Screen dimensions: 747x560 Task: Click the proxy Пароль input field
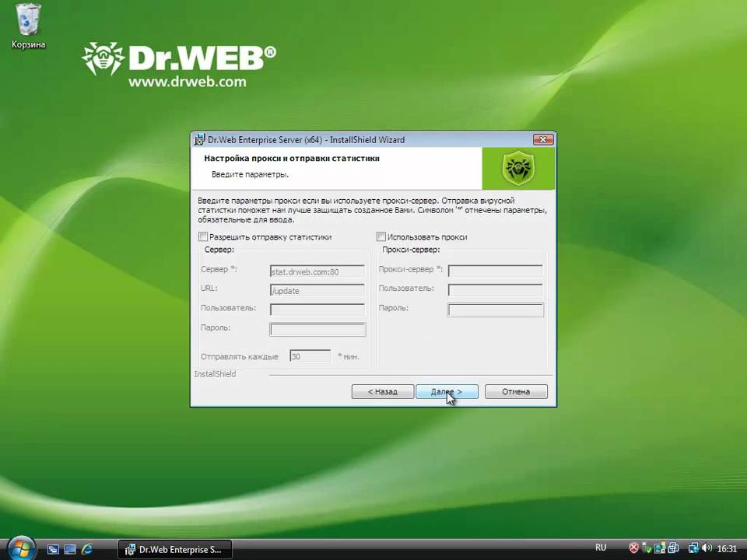tap(496, 310)
